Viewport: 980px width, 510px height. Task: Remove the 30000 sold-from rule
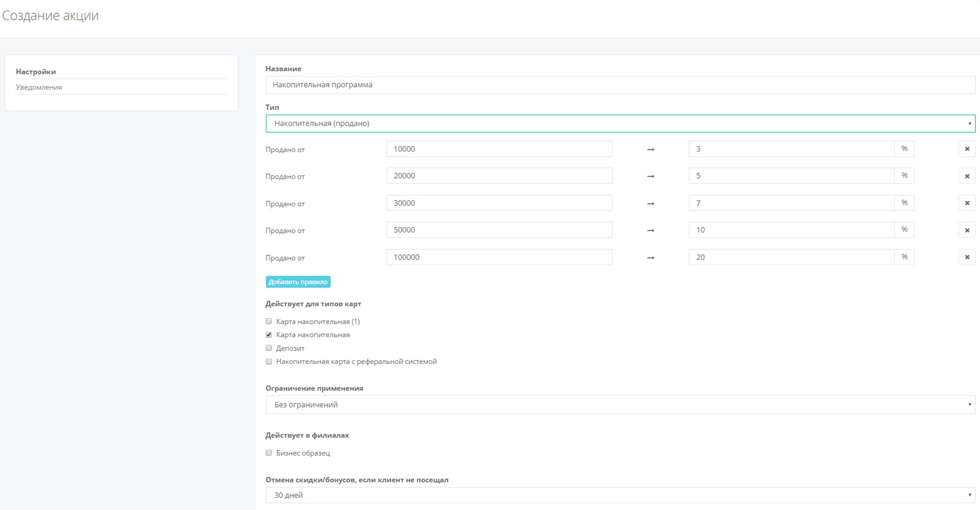pos(967,203)
